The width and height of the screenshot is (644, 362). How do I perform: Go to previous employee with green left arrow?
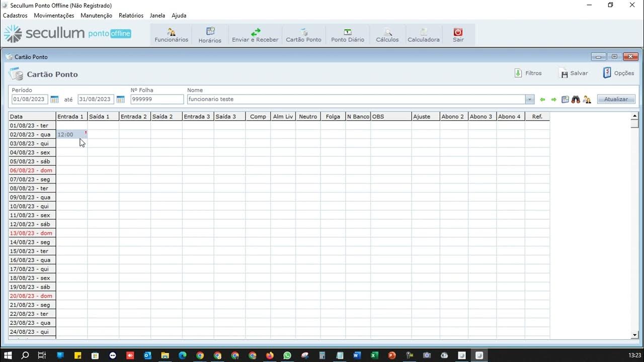coord(542,100)
